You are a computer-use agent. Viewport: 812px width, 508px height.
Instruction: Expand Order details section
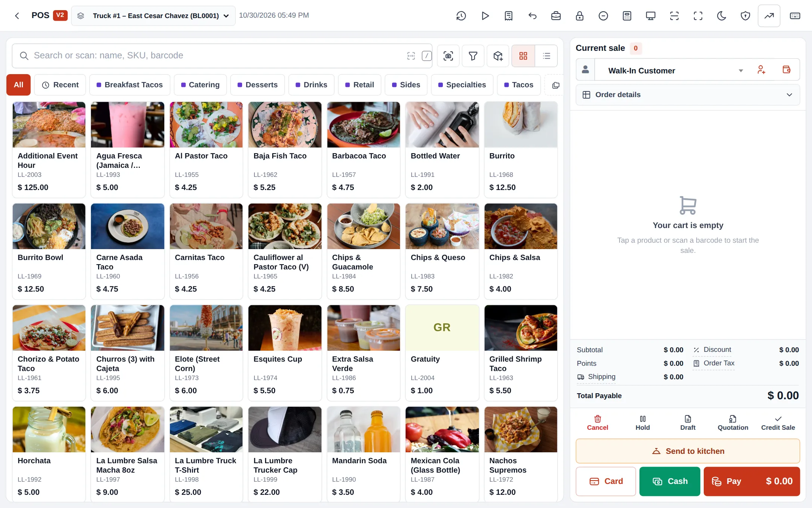tap(688, 95)
